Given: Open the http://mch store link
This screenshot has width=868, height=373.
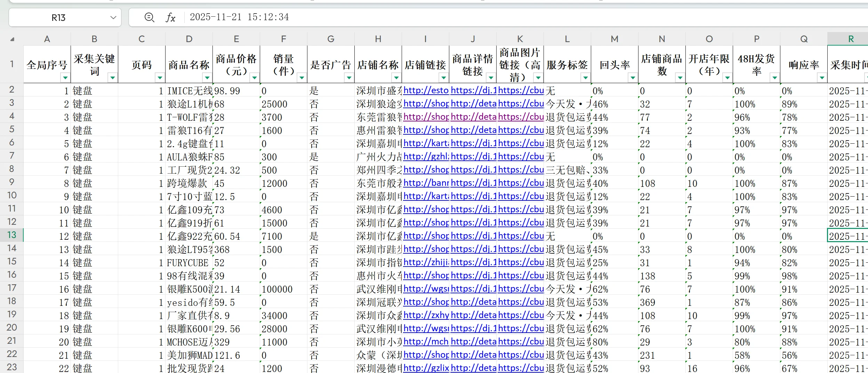Looking at the screenshot, I should 426,342.
